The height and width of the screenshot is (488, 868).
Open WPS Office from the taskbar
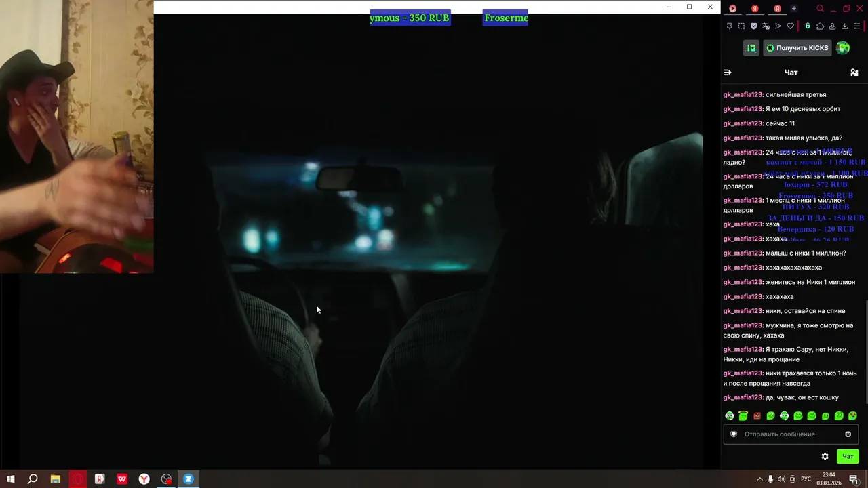(x=122, y=479)
